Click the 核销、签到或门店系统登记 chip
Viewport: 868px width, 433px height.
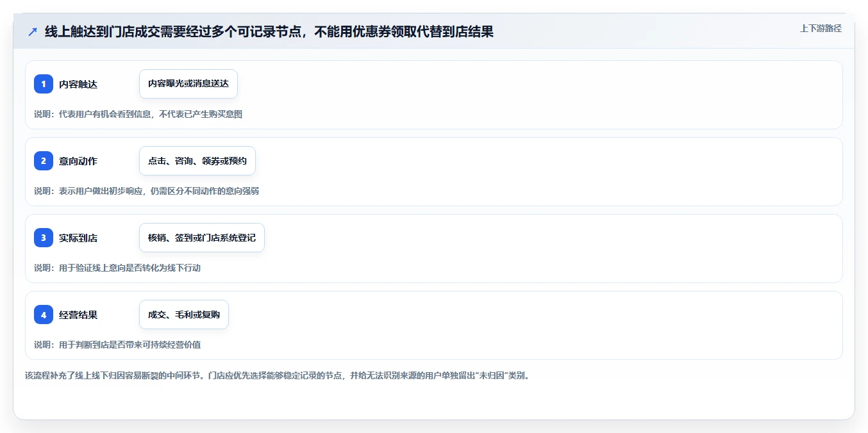[202, 238]
